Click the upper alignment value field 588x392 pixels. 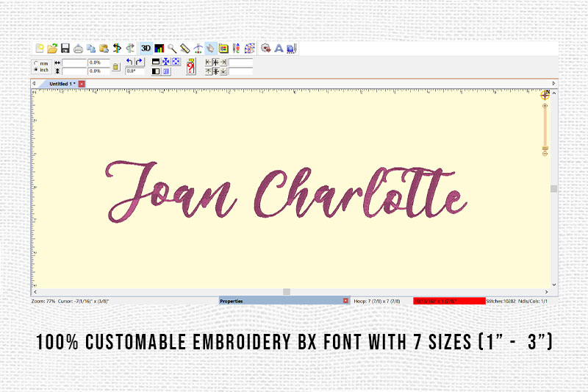point(240,63)
